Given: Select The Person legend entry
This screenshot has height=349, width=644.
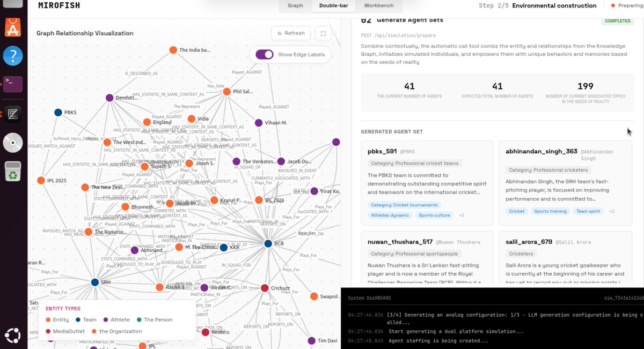Looking at the screenshot, I should click(155, 320).
